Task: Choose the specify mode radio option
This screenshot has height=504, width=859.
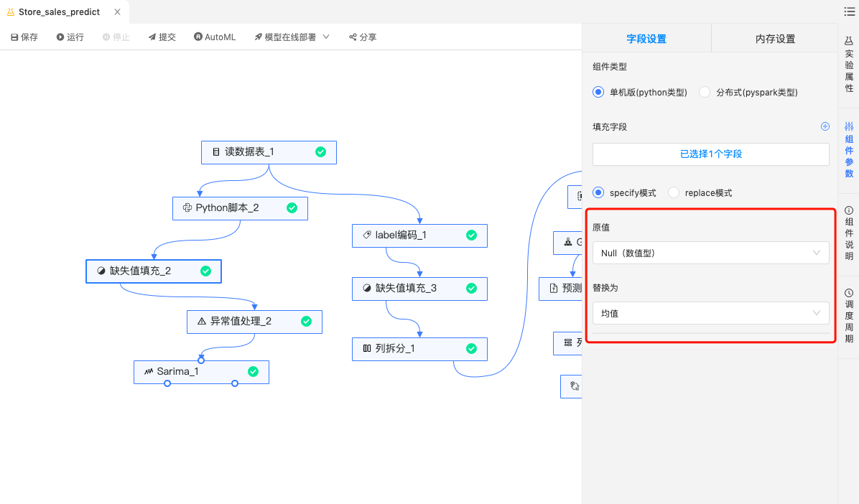Action: point(598,192)
